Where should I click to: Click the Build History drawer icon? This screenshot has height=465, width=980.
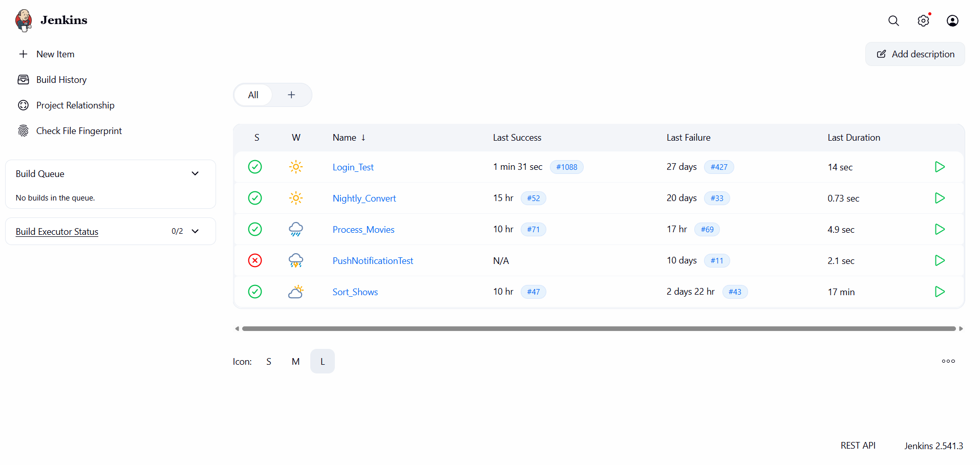coord(23,80)
